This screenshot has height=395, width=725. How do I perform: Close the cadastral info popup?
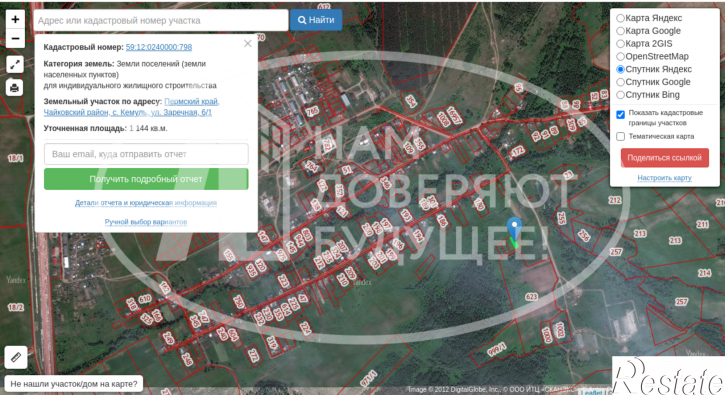[x=248, y=43]
